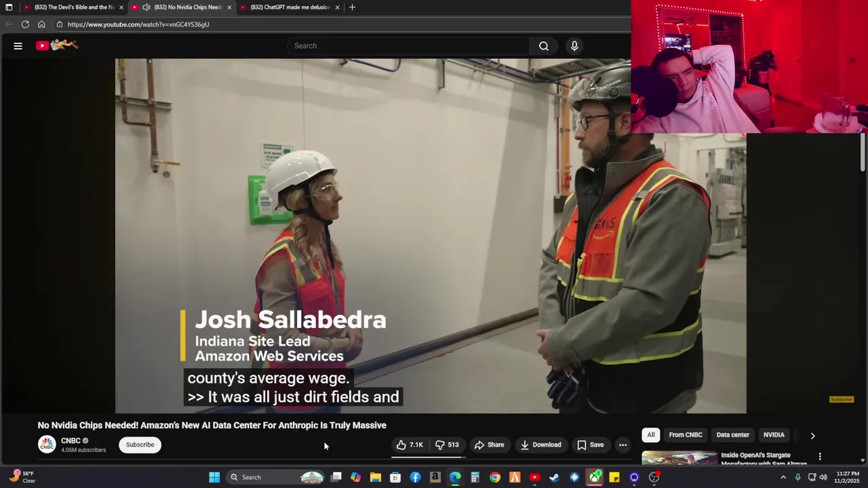
Task: Subscribe to the CNBC channel
Action: pyautogui.click(x=140, y=445)
